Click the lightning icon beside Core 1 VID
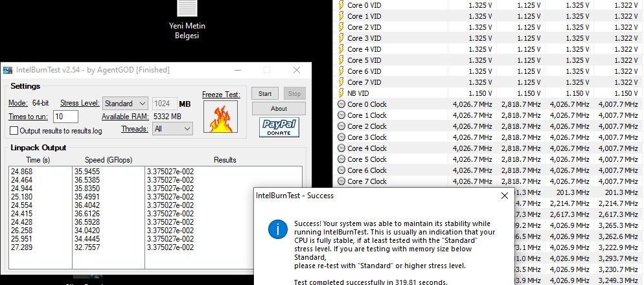 (x=341, y=16)
